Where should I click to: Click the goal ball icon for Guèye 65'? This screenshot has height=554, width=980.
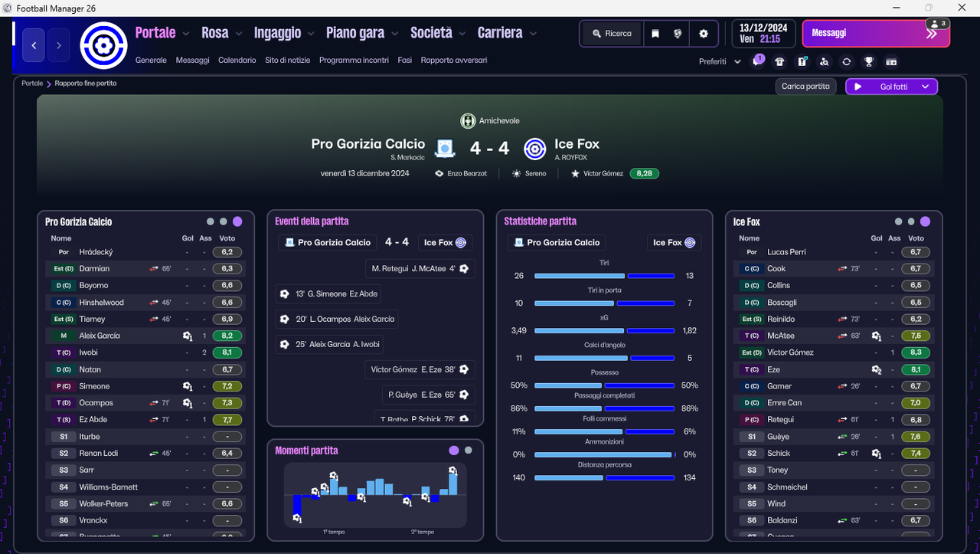point(464,395)
